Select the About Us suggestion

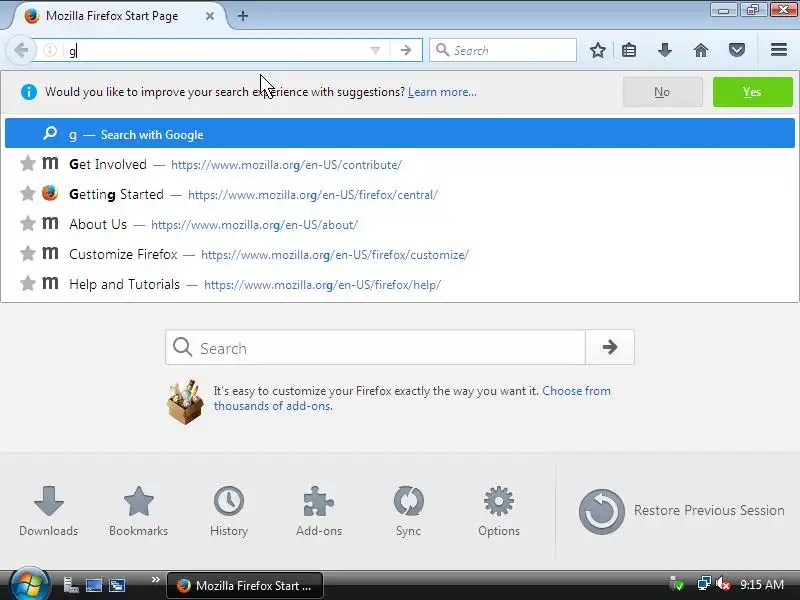[399, 224]
